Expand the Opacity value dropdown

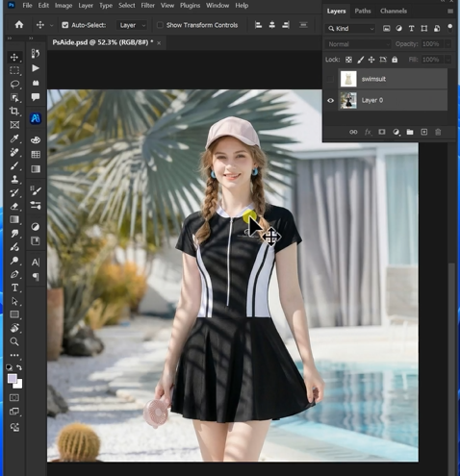click(x=448, y=44)
